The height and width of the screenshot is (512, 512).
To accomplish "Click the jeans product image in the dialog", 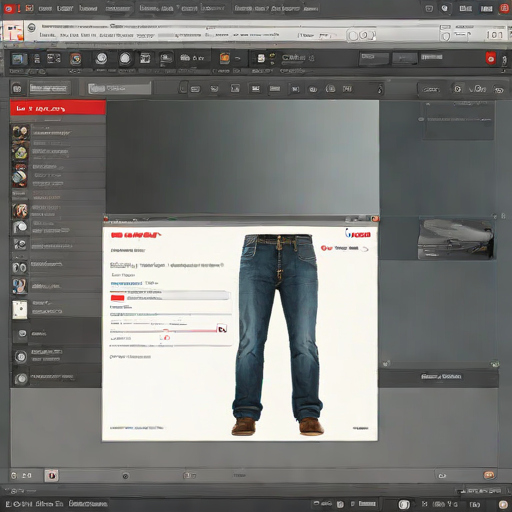I will click(x=278, y=334).
